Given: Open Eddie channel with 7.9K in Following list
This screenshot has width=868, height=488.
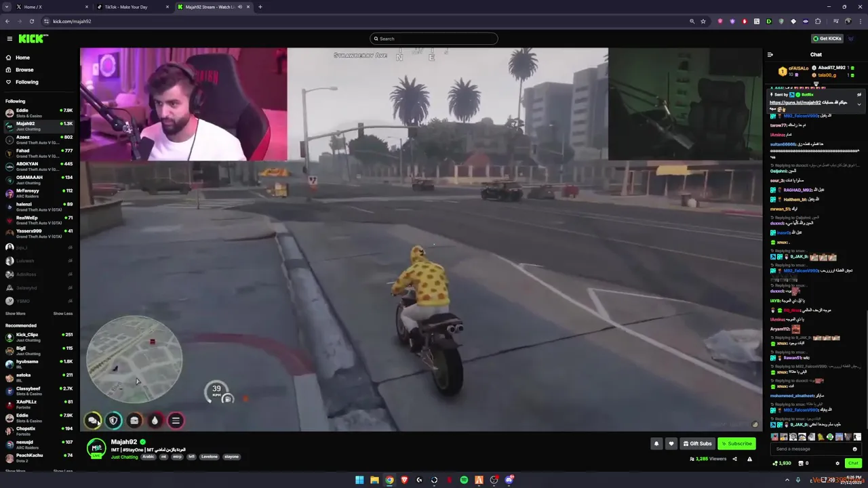Looking at the screenshot, I should coord(39,113).
